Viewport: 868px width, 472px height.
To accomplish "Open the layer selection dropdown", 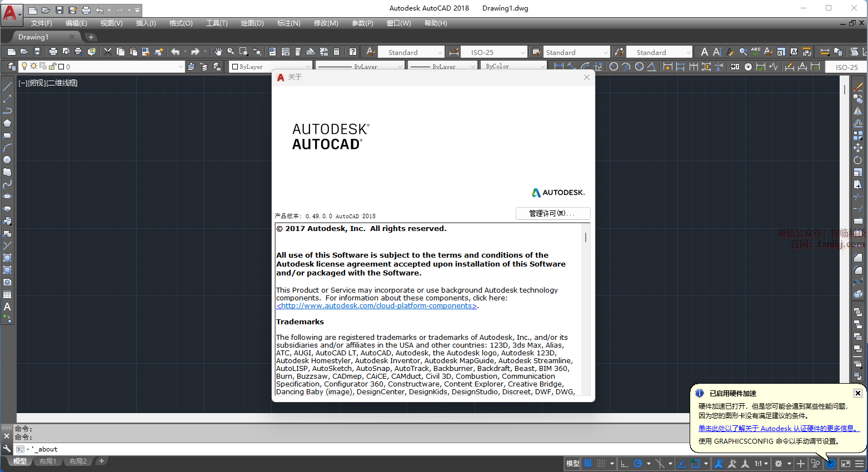I will [x=180, y=67].
